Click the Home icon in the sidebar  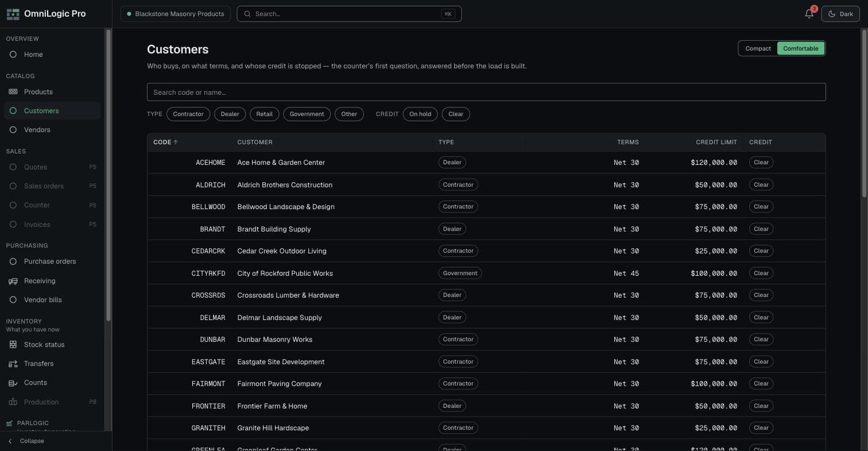(x=13, y=55)
